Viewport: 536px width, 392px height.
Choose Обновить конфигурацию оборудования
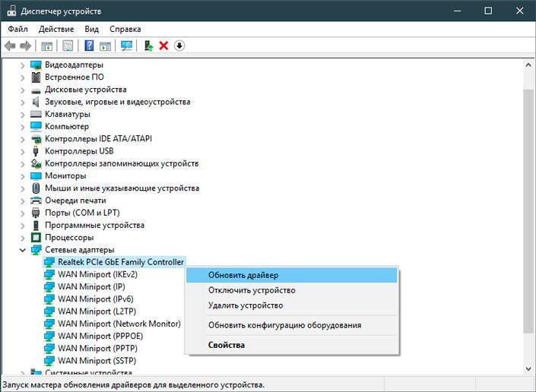coord(292,325)
